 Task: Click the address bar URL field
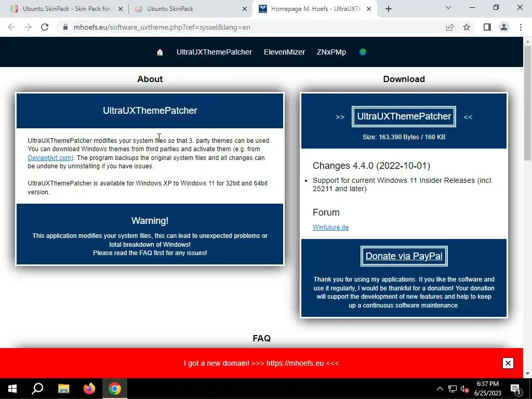[251, 27]
